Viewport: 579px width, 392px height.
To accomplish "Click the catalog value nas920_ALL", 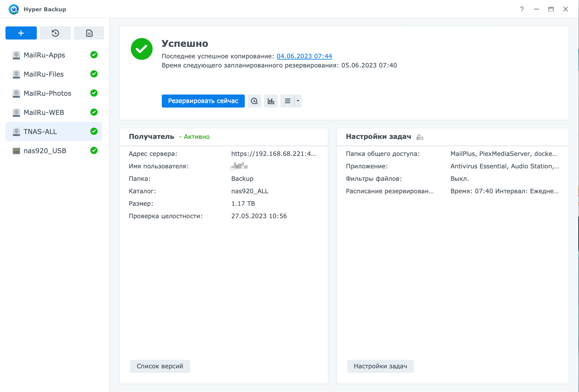I will 250,191.
